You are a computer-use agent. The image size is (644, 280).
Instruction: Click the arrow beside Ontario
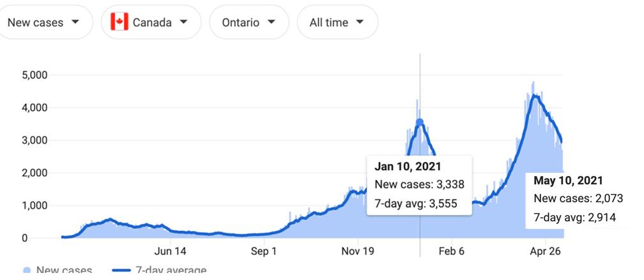(272, 22)
